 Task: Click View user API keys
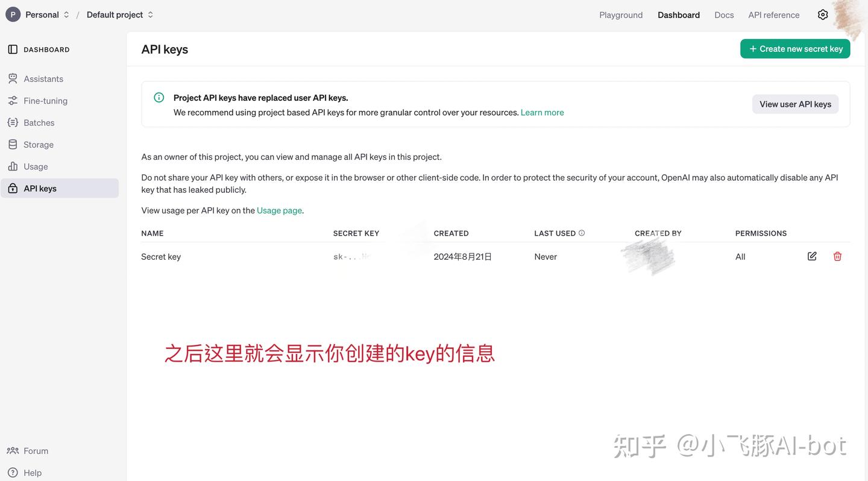[795, 102]
